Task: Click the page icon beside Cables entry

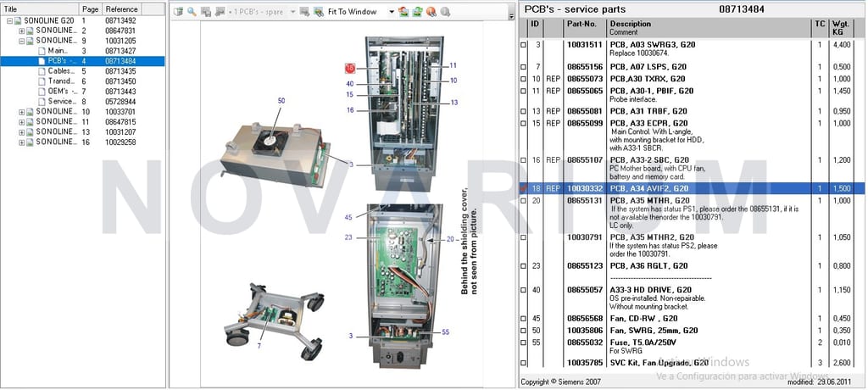Action: (42, 71)
